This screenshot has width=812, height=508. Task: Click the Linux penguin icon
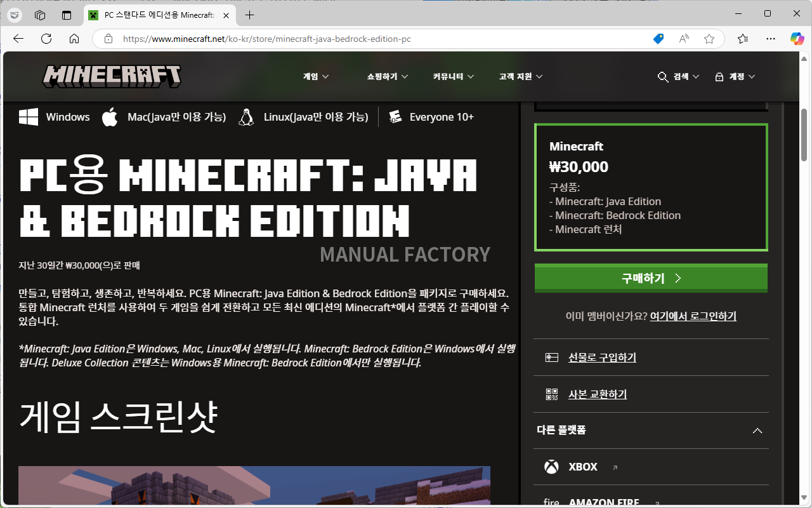[246, 117]
